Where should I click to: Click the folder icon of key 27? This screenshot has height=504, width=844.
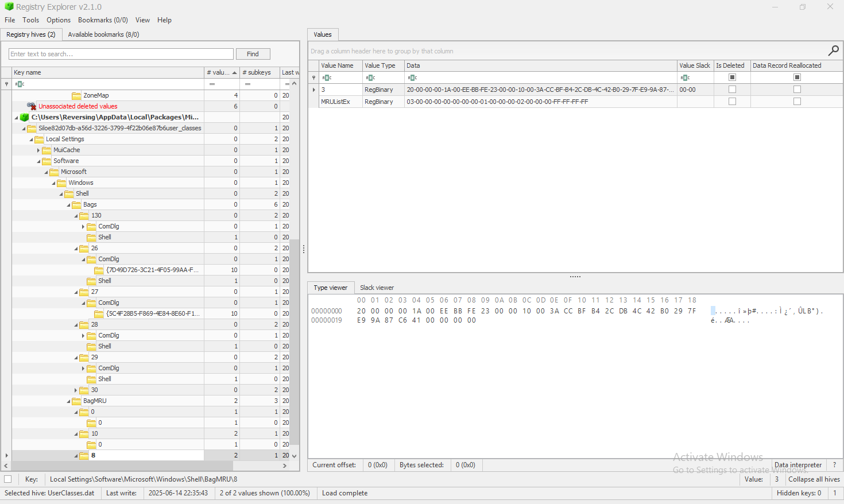[x=84, y=292]
